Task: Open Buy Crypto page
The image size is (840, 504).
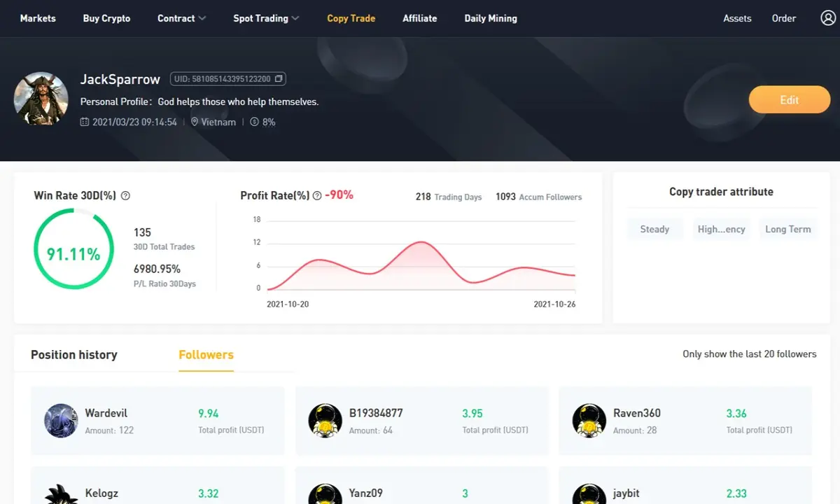Action: click(x=106, y=18)
